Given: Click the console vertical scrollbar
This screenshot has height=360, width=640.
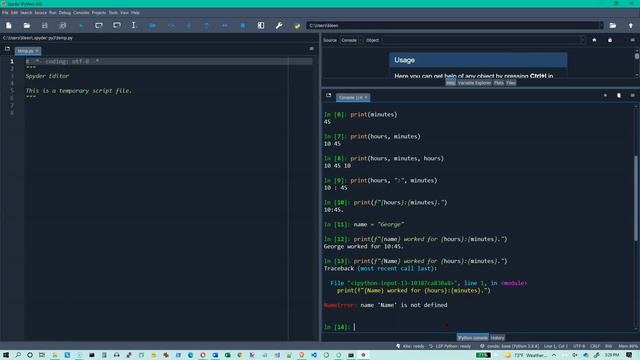Looking at the screenshot, I should click(x=636, y=198).
